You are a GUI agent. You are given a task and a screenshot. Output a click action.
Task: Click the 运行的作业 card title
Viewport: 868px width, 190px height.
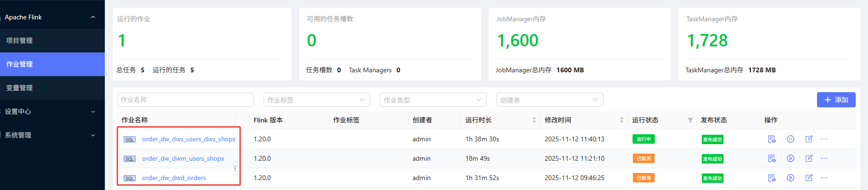[x=134, y=19]
